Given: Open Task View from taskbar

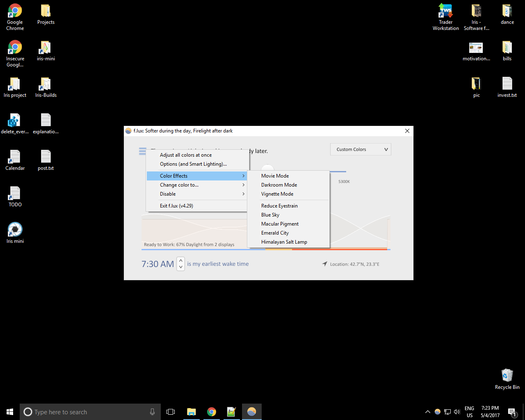Looking at the screenshot, I should [171, 412].
